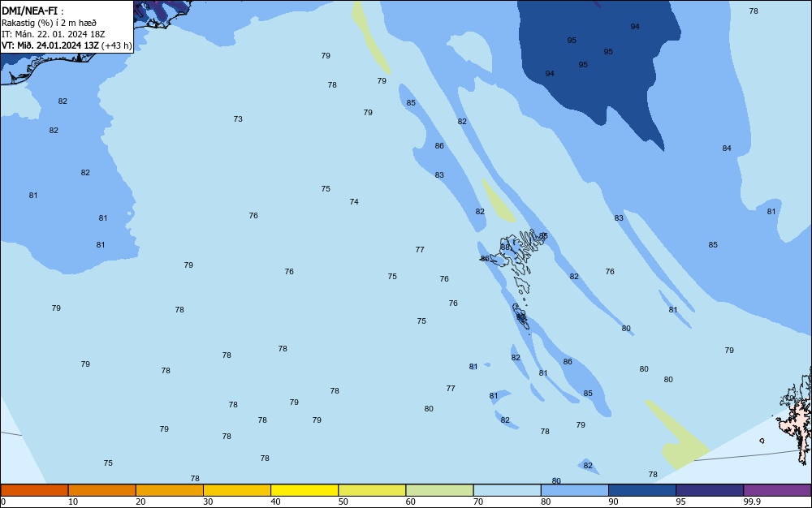Image resolution: width=812 pixels, height=508 pixels.
Task: Click the legend tick label "50"
Action: 343,502
